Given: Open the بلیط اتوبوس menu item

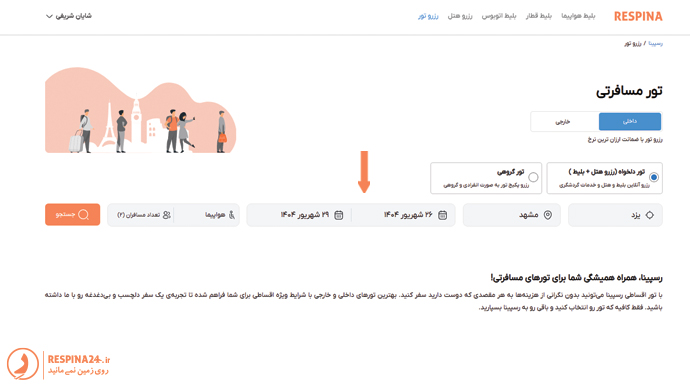Looking at the screenshot, I should click(499, 16).
